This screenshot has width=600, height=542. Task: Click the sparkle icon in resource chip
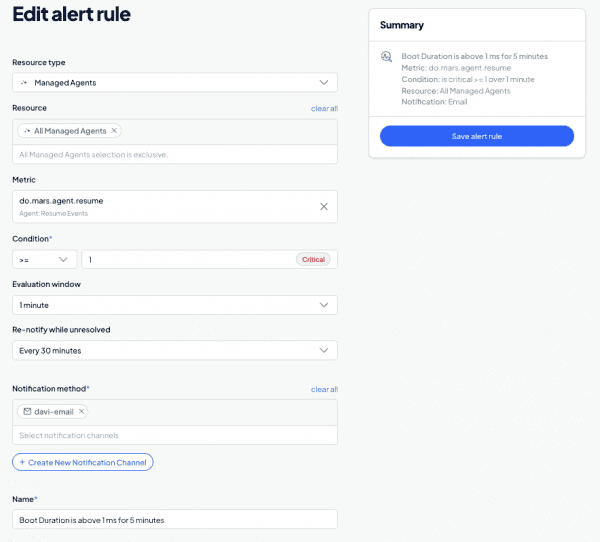click(x=27, y=131)
